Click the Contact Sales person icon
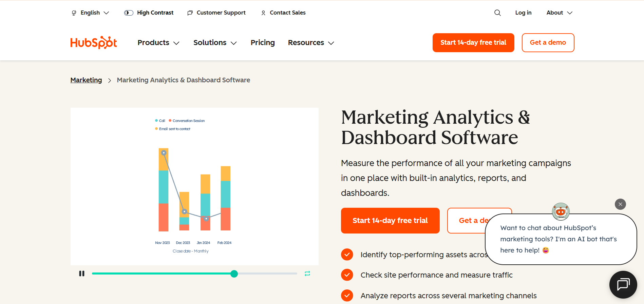The image size is (644, 304). click(x=263, y=13)
